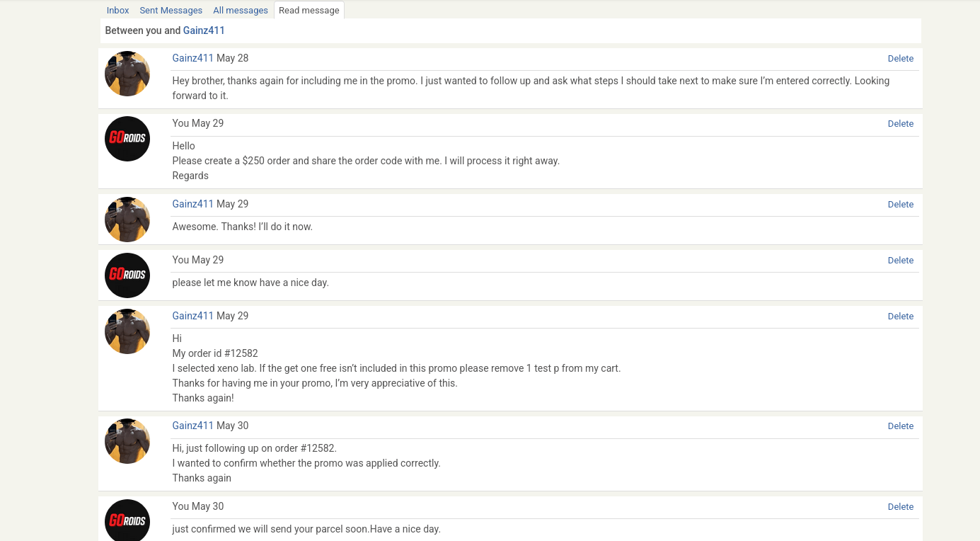Open Gainz411 username on May 30 message
Image resolution: width=980 pixels, height=541 pixels.
[193, 426]
